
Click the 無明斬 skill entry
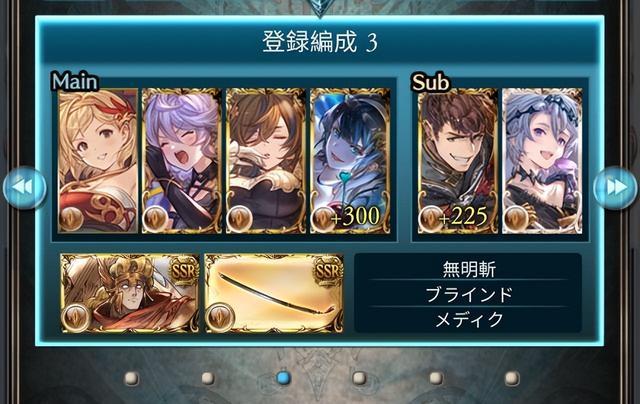click(469, 269)
